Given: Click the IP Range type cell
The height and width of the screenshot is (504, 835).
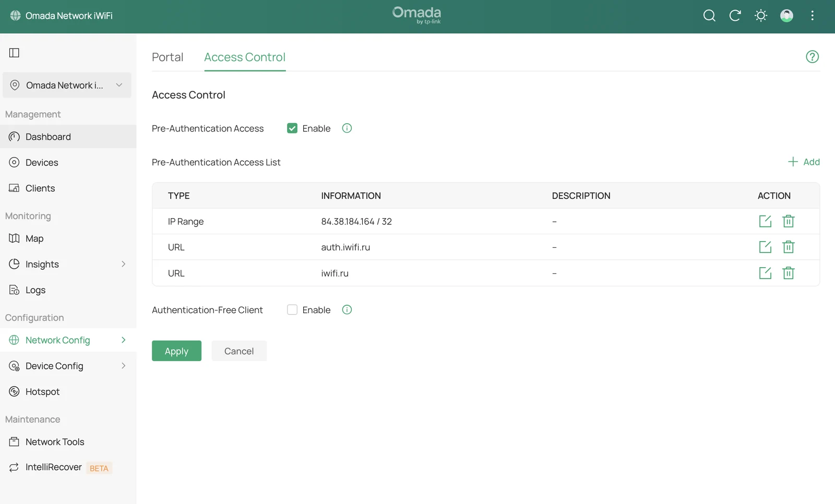Looking at the screenshot, I should (x=186, y=222).
